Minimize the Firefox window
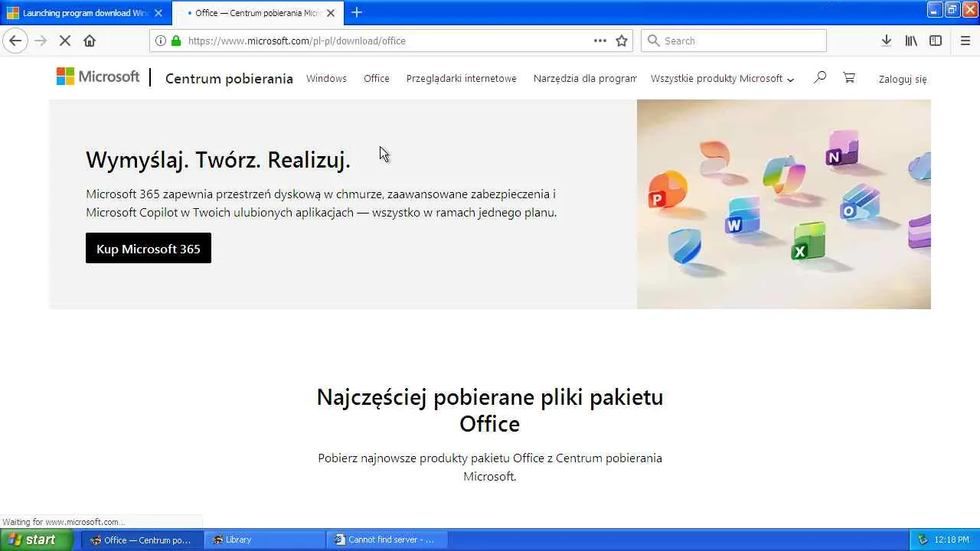 [935, 9]
